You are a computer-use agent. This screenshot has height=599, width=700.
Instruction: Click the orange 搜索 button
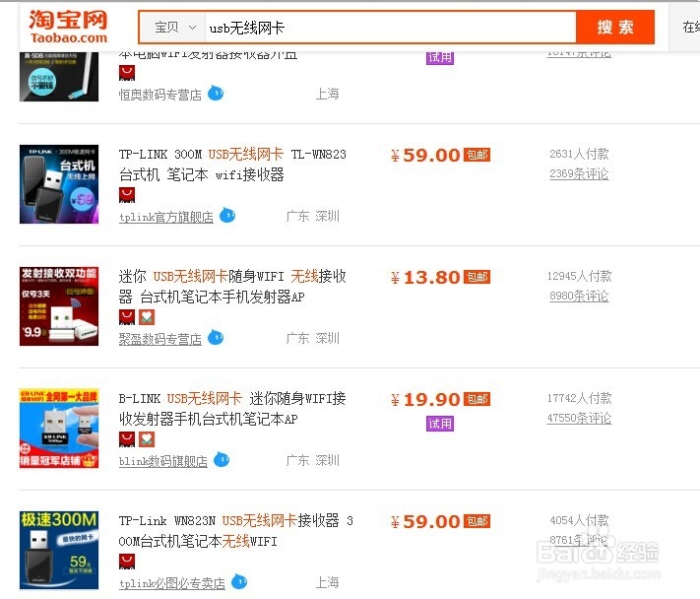615,28
